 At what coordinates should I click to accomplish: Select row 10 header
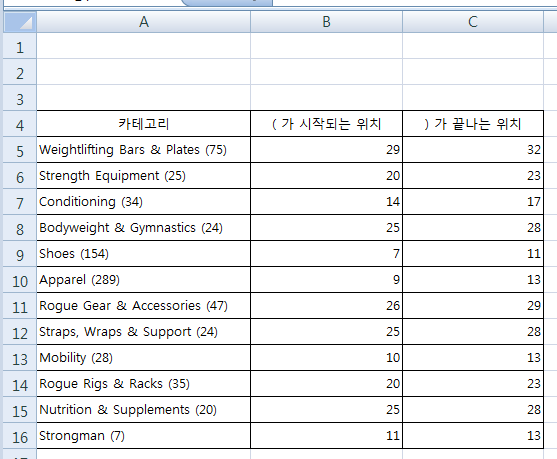(x=20, y=280)
